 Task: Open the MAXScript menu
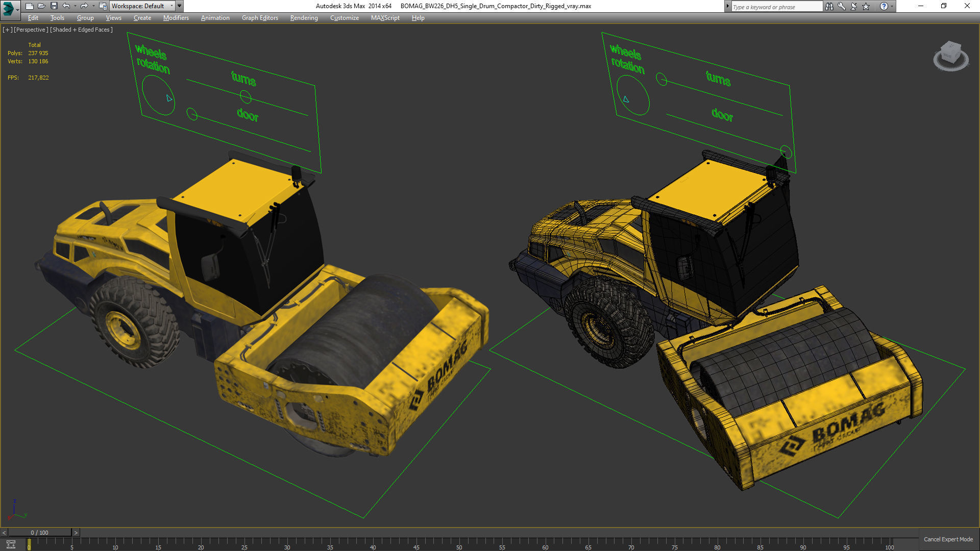(385, 18)
